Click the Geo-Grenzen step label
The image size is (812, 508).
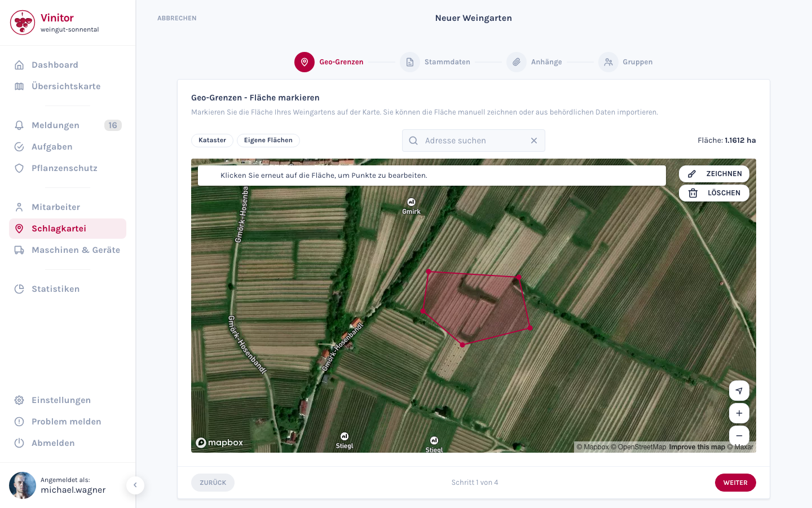point(341,62)
